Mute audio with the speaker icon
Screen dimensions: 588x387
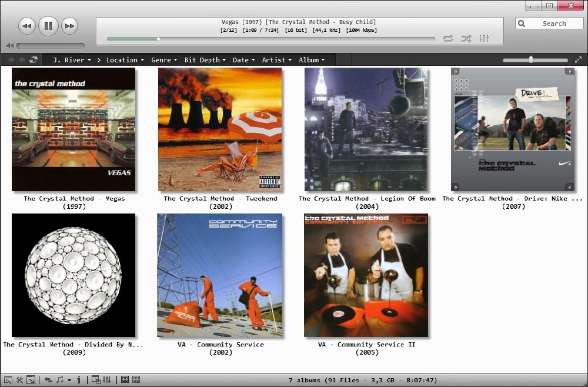pos(10,46)
